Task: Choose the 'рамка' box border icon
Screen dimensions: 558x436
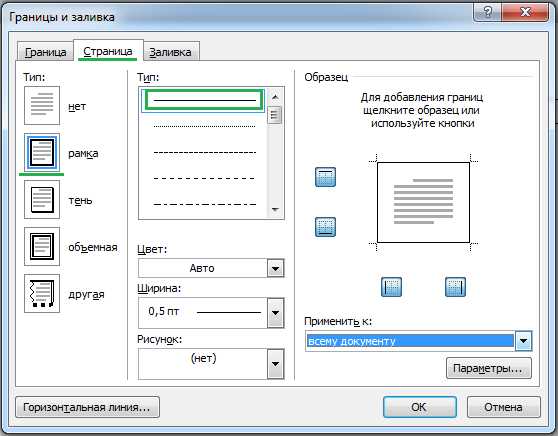Action: [x=42, y=153]
